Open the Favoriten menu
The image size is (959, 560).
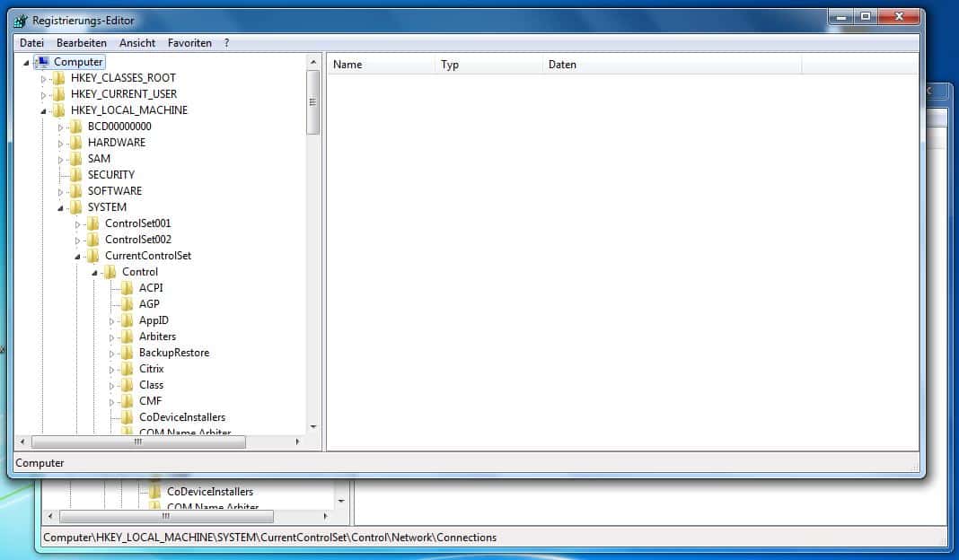point(189,43)
